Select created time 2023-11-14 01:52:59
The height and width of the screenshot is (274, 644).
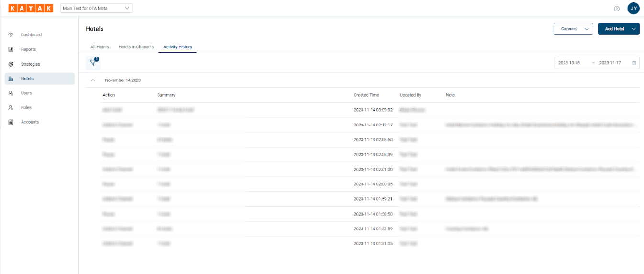(x=373, y=229)
